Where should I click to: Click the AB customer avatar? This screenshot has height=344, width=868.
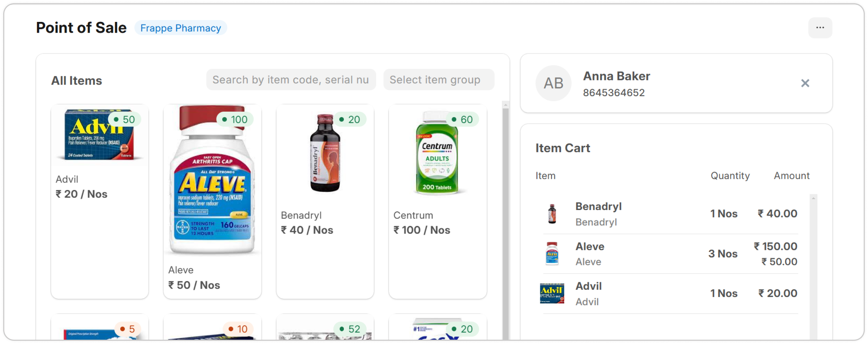click(x=553, y=83)
